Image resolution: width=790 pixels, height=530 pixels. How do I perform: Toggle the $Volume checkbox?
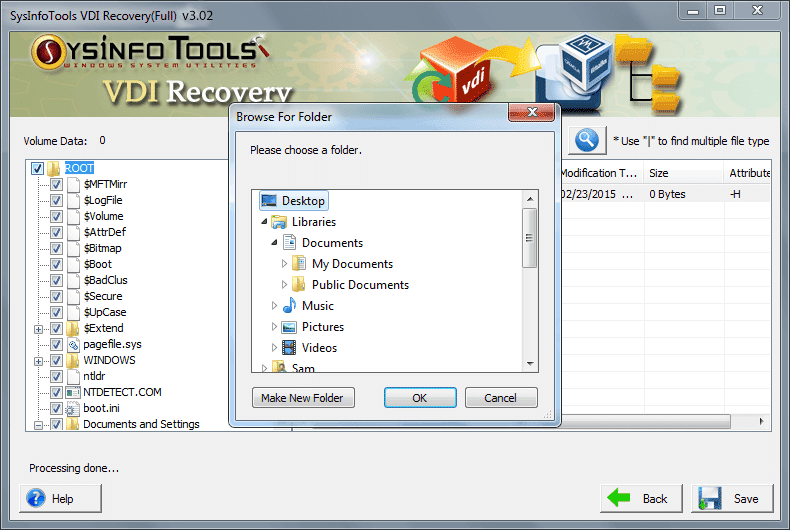(56, 217)
